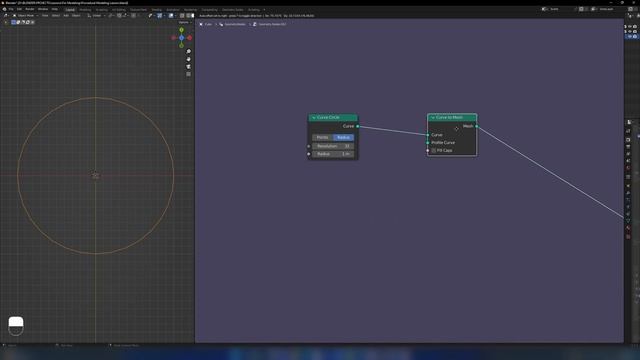This screenshot has height=360, width=640.
Task: Click the blue Z axis gizmo ball
Action: [x=182, y=38]
